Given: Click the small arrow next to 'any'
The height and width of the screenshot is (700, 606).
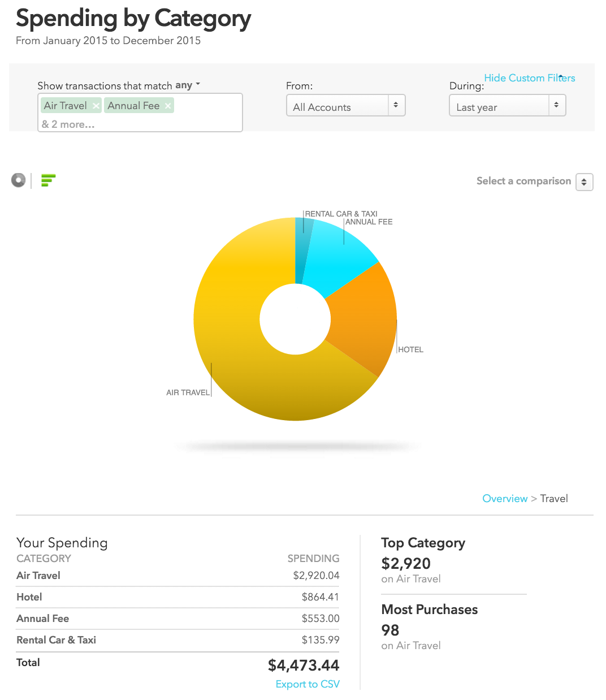Looking at the screenshot, I should click(x=197, y=84).
